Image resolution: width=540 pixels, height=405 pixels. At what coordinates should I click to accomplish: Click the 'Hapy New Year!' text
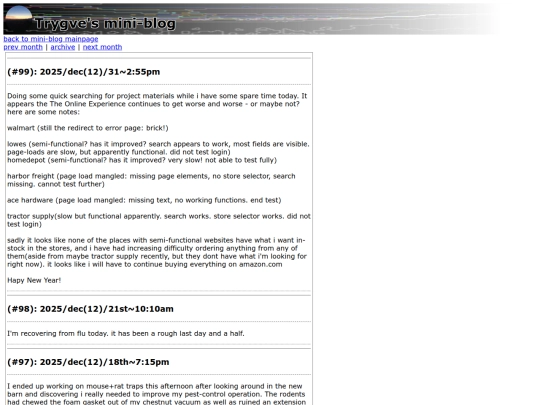click(x=34, y=280)
